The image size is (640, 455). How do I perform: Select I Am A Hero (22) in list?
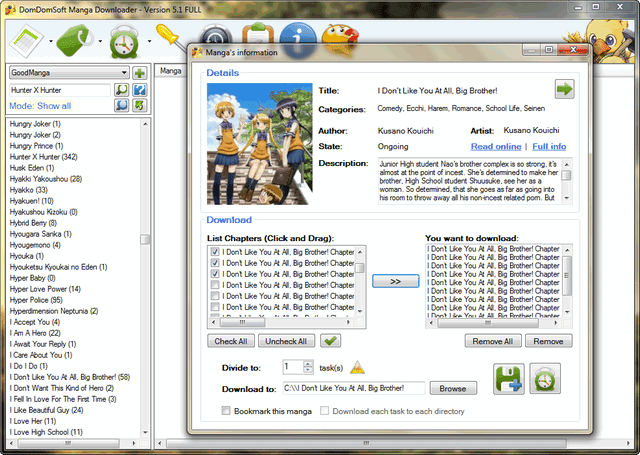click(x=35, y=333)
